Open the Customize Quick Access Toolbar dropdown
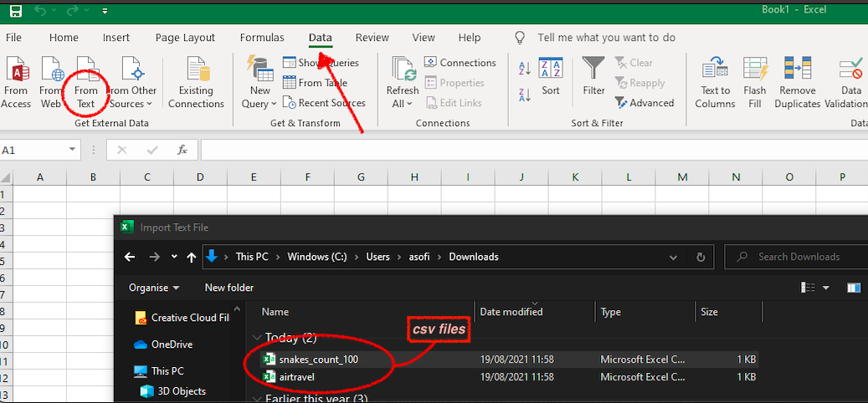The height and width of the screenshot is (403, 868). (x=105, y=11)
